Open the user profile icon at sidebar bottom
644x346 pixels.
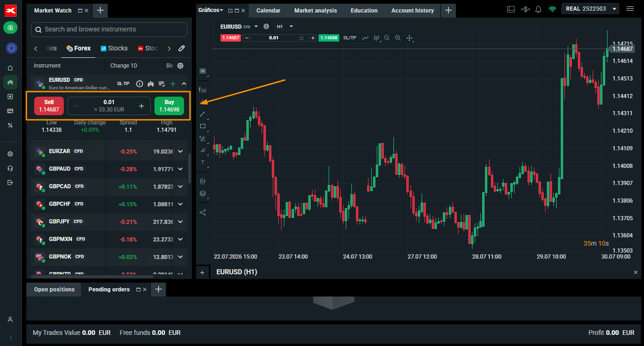[x=10, y=319]
